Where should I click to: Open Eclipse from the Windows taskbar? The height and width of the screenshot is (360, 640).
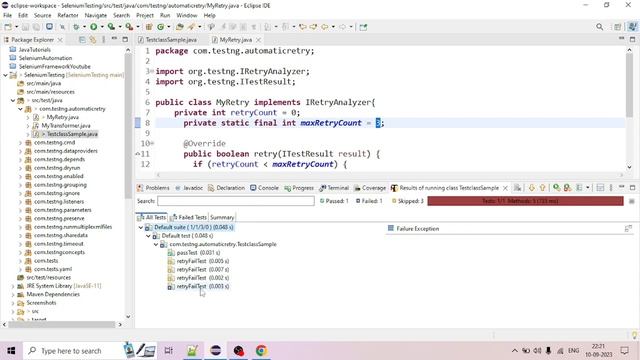(216, 350)
